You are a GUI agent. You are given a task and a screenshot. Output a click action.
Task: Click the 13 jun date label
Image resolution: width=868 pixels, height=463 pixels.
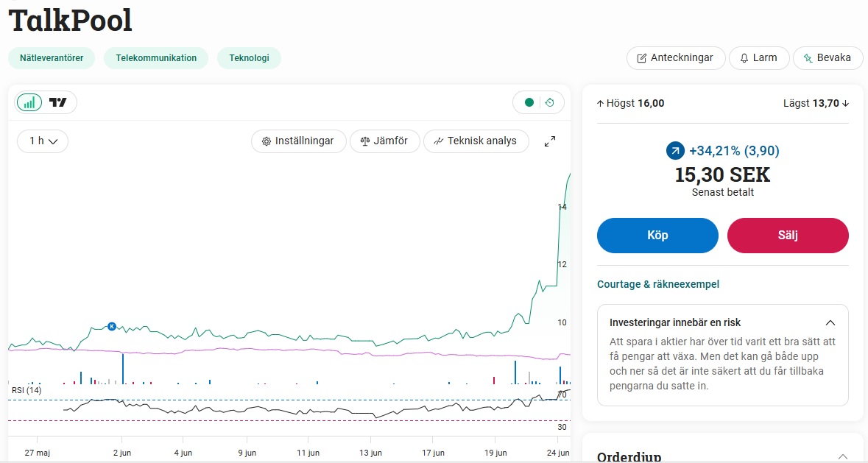click(x=370, y=453)
